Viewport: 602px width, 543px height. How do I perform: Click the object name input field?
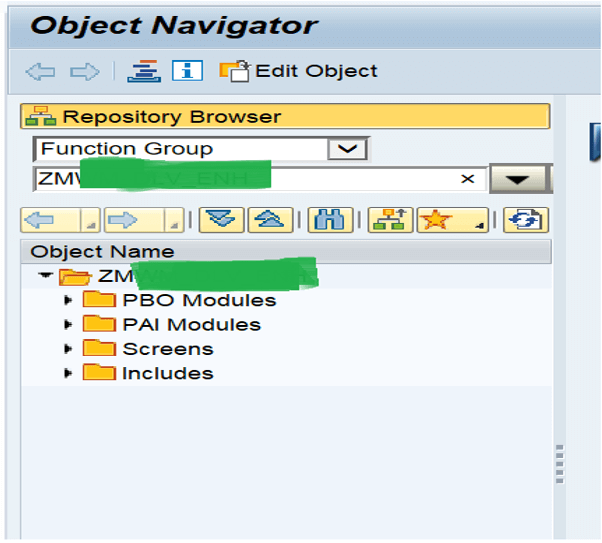pos(260,179)
